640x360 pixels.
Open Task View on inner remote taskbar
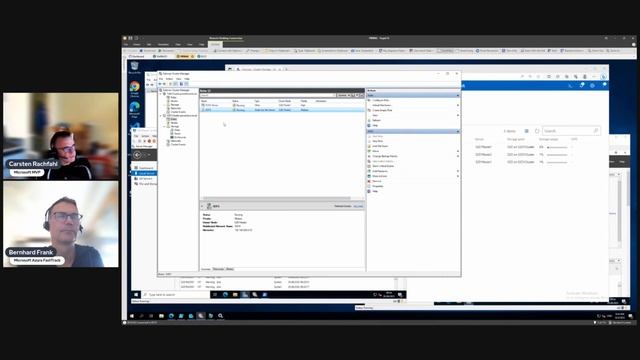tap(215, 294)
